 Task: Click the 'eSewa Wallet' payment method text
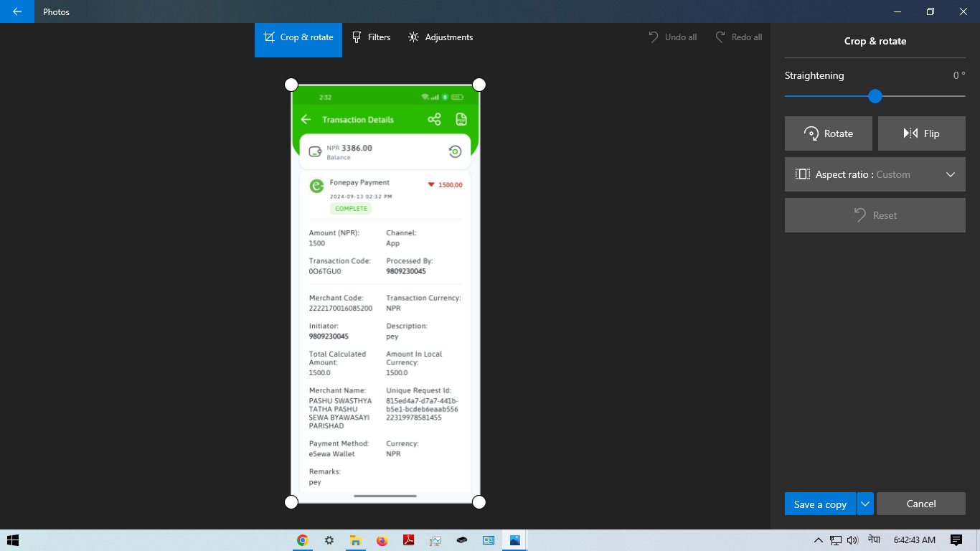(x=332, y=453)
